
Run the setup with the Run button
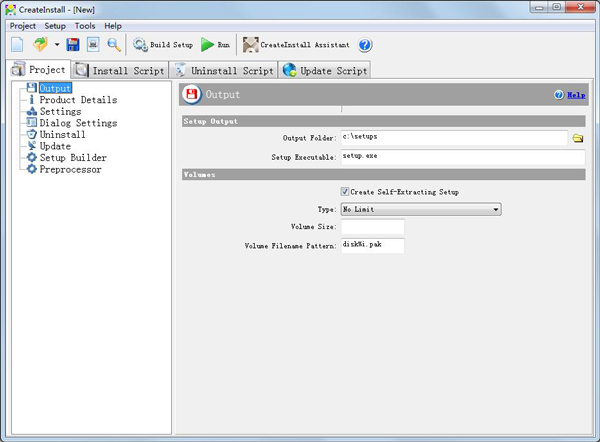(215, 45)
